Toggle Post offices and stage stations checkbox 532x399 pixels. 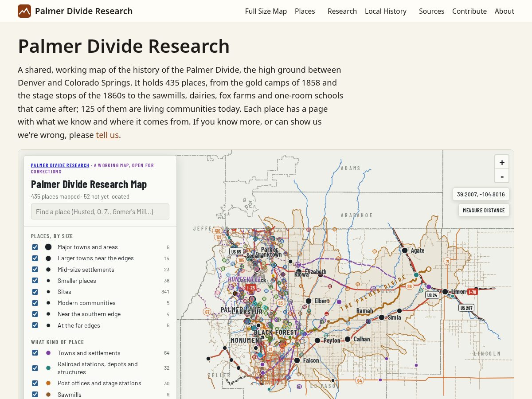point(35,383)
